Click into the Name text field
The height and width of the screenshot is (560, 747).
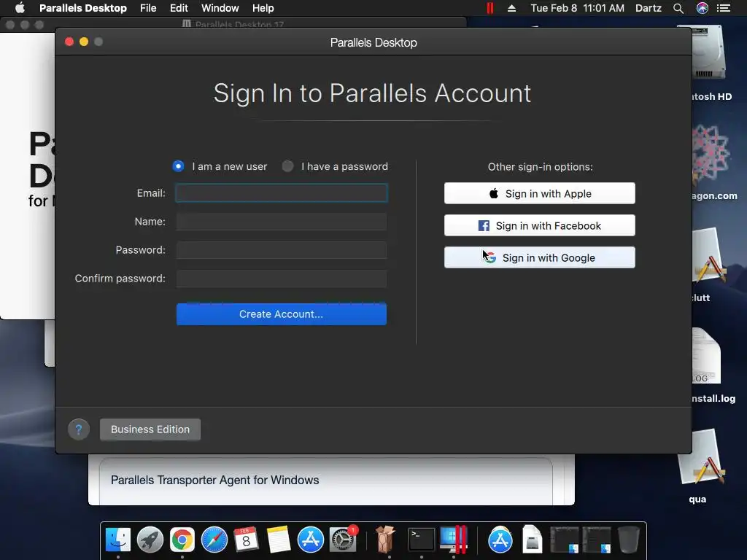coord(282,222)
